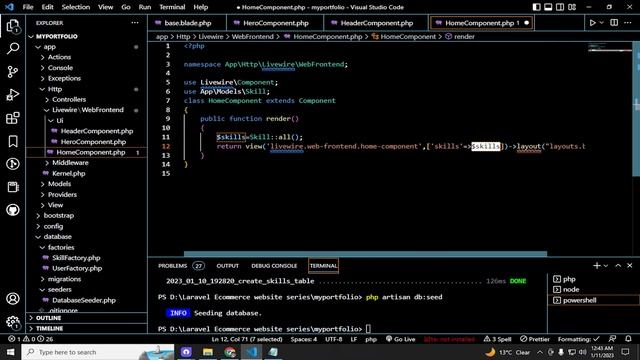The image size is (640, 360).
Task: Collapse the app folder
Action: pos(87,47)
